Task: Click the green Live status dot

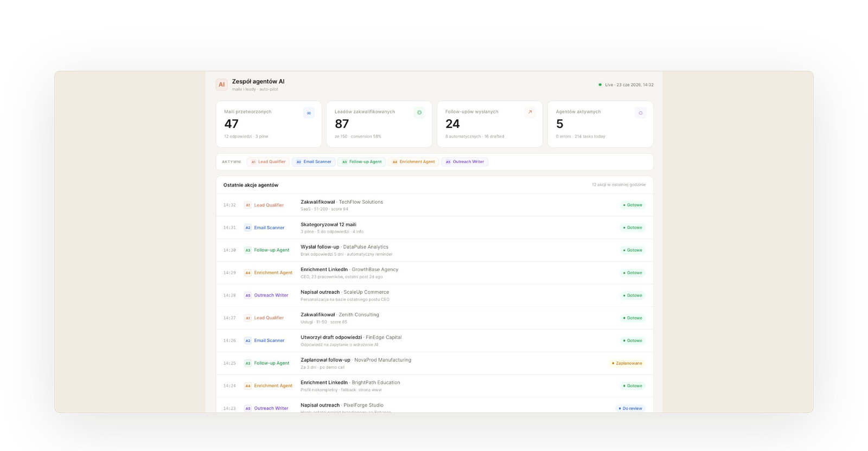Action: click(x=600, y=85)
